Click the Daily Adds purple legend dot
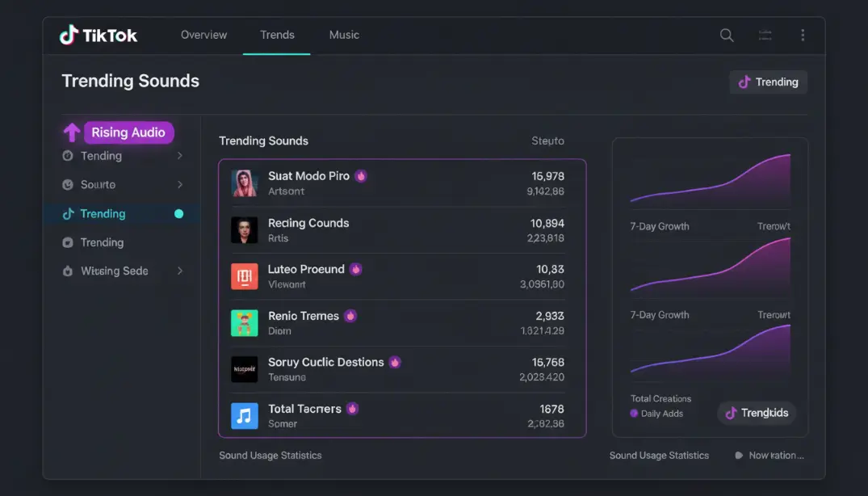This screenshot has width=868, height=496. tap(635, 413)
